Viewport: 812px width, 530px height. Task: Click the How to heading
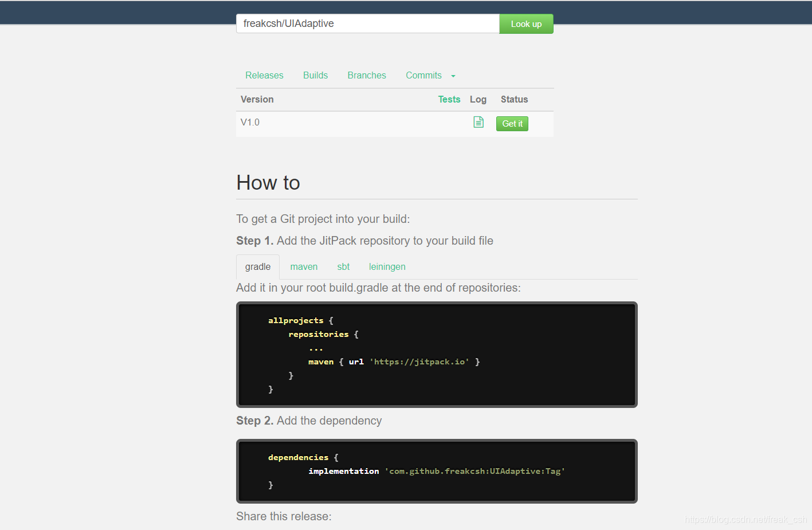tap(268, 183)
